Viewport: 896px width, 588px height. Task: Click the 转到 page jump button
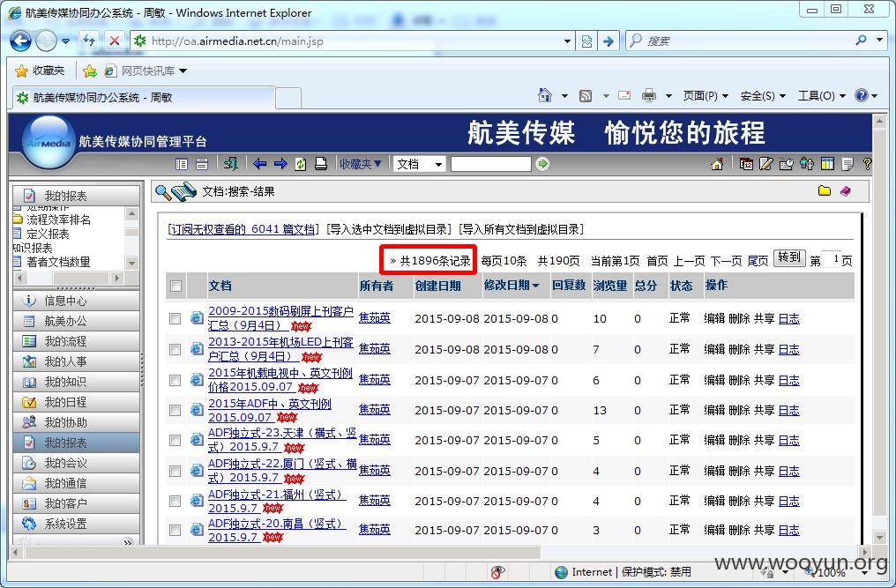click(x=789, y=257)
